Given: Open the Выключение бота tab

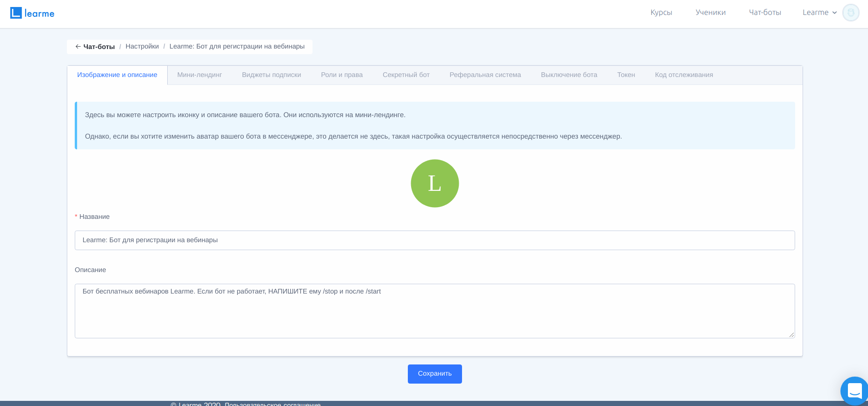Looking at the screenshot, I should click(x=569, y=75).
